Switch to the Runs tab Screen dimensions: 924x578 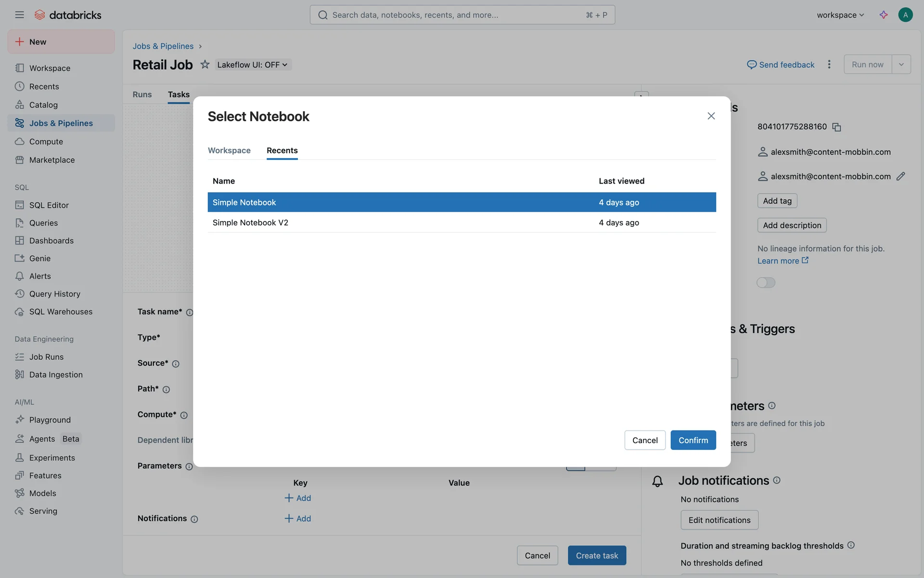pos(142,94)
